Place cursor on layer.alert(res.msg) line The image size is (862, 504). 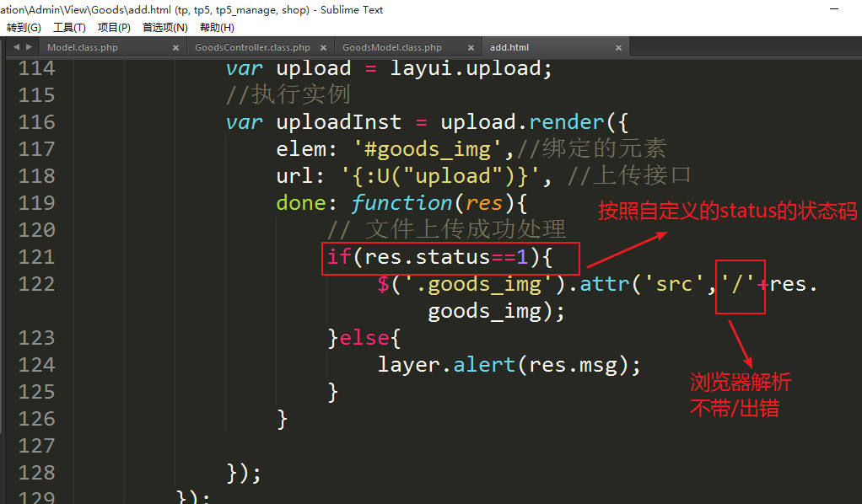(x=509, y=365)
